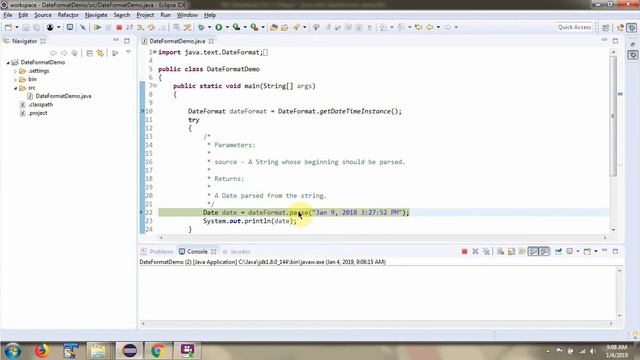Viewport: 640px width, 360px height.
Task: Collapse the src folder
Action: [x=16, y=88]
